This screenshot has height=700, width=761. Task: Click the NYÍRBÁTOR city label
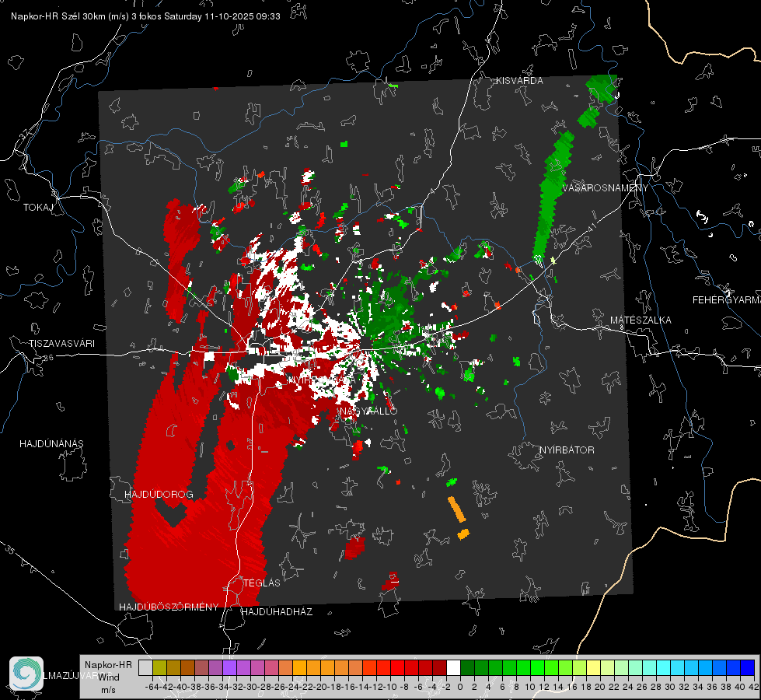point(567,450)
